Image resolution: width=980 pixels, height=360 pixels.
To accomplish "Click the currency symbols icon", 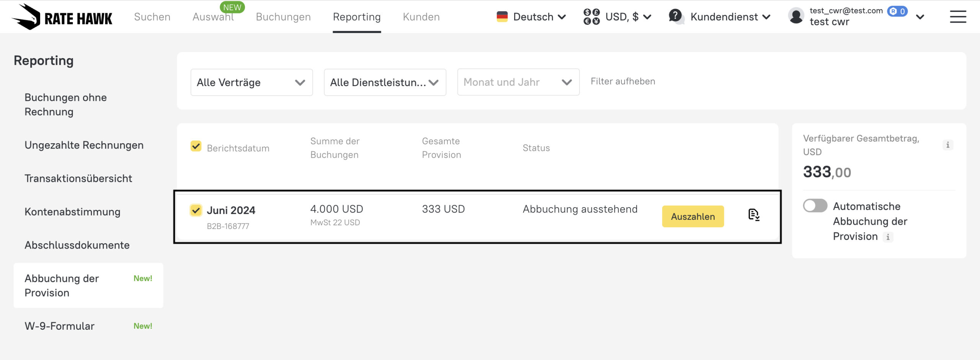I will [x=591, y=17].
